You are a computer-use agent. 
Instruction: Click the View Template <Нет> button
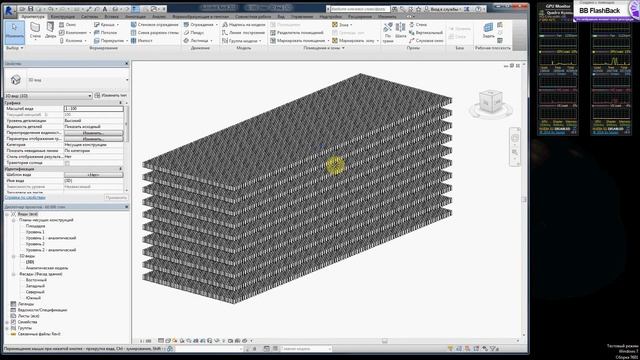pos(93,175)
